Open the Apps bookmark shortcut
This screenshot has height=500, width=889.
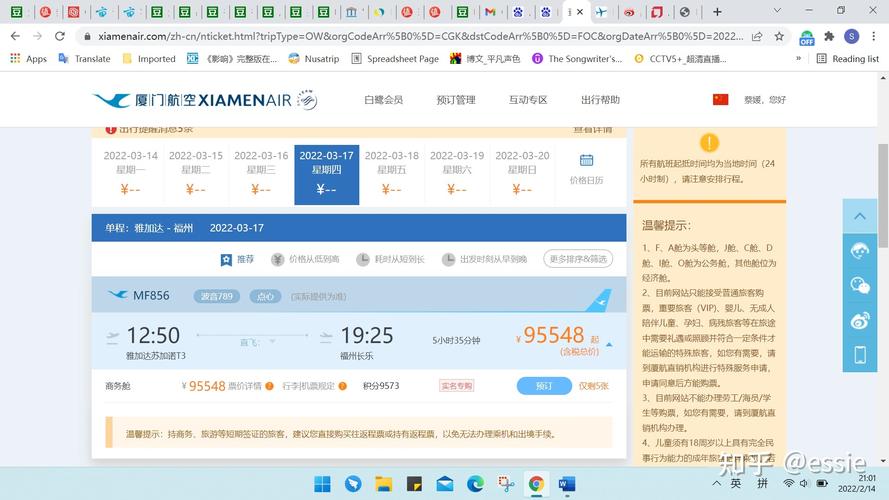[x=28, y=58]
